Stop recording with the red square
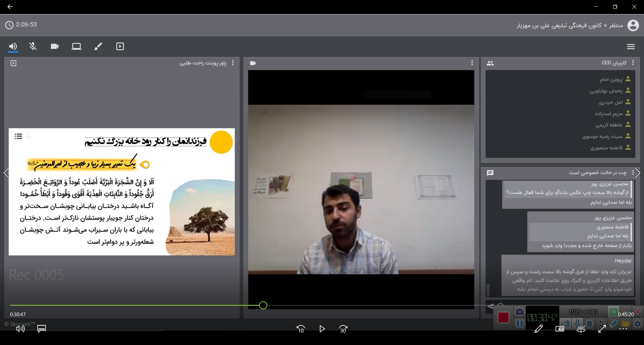The image size is (644, 345). click(x=503, y=317)
